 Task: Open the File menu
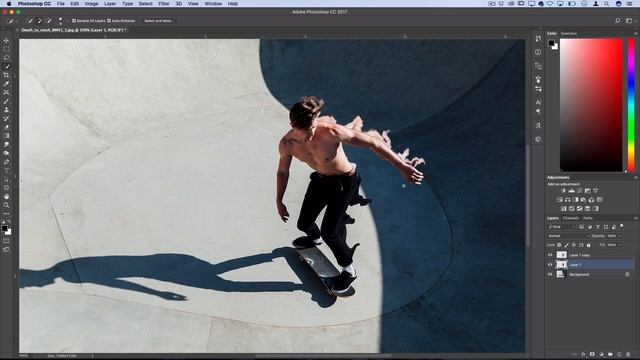tap(60, 4)
